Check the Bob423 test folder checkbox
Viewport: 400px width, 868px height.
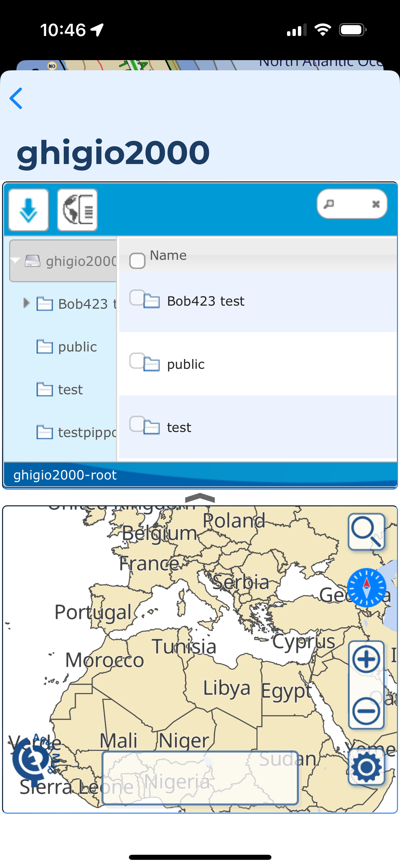coord(137,297)
